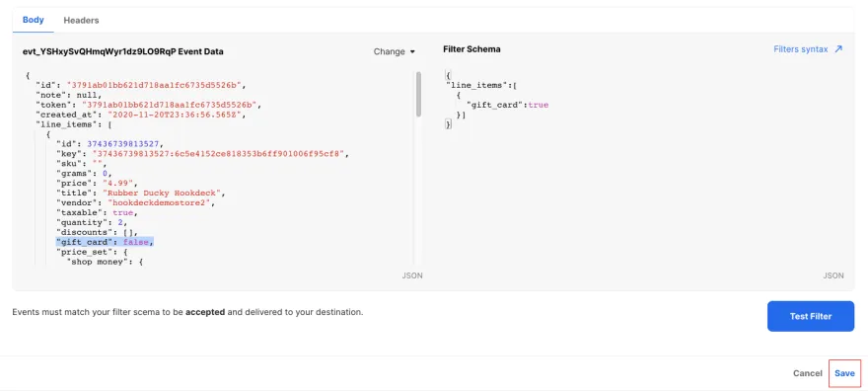Click the "gift_card":true line in filter schema
Viewport: 868px width, 391px height.
(507, 105)
